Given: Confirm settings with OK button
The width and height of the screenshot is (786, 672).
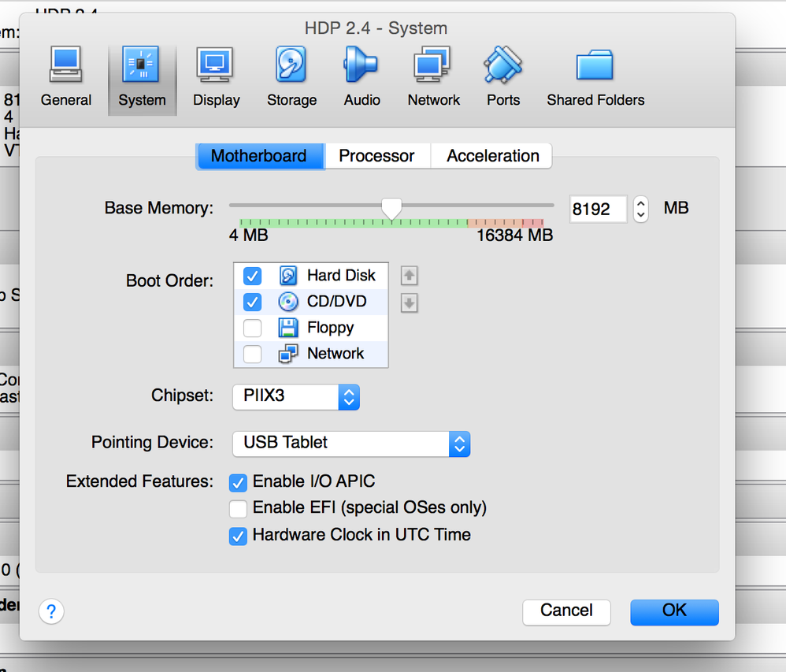Looking at the screenshot, I should [x=674, y=612].
